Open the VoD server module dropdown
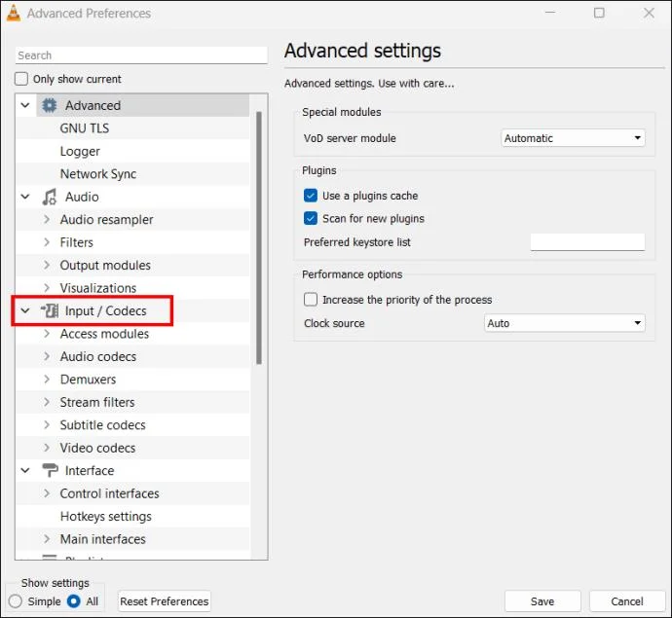The width and height of the screenshot is (672, 618). point(573,138)
